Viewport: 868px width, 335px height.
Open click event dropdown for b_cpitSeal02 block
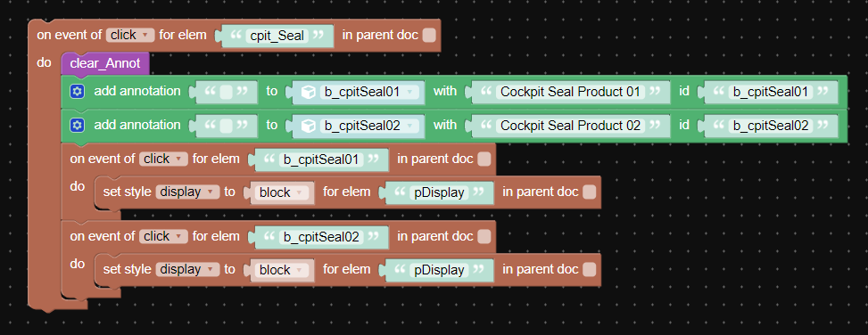[x=163, y=237]
